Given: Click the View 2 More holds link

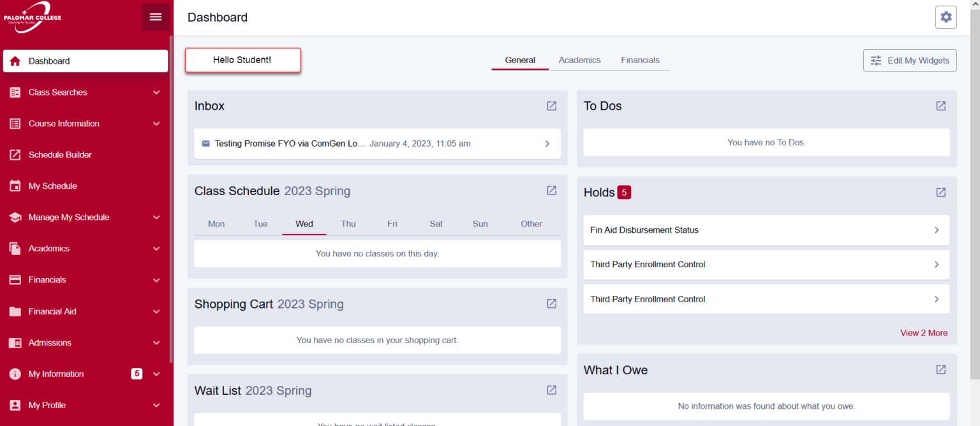Looking at the screenshot, I should pyautogui.click(x=923, y=333).
